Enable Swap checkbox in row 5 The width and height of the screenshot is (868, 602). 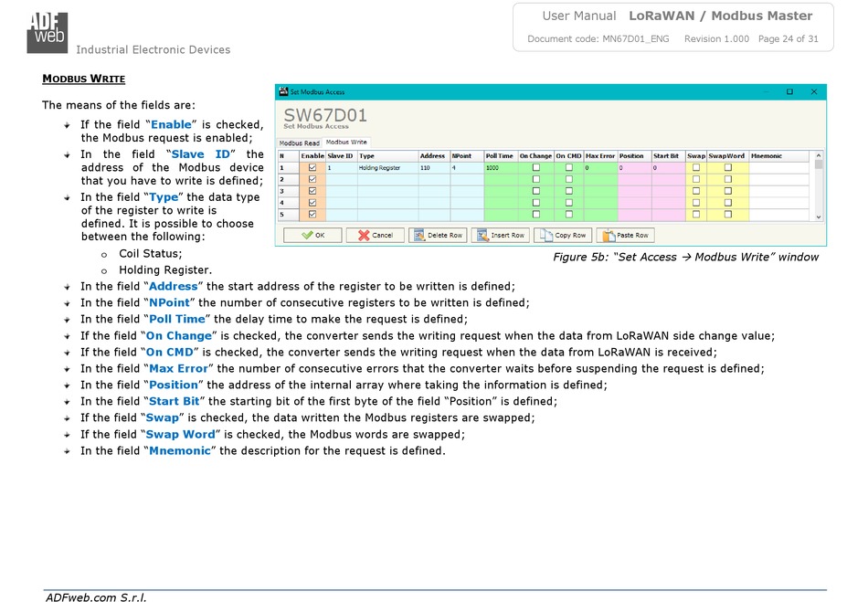[696, 214]
